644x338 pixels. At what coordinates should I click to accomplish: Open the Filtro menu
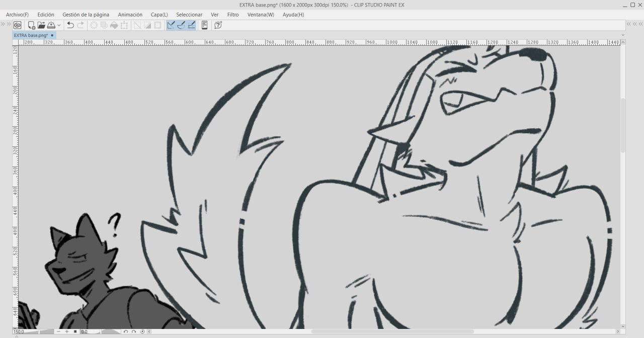(x=232, y=15)
